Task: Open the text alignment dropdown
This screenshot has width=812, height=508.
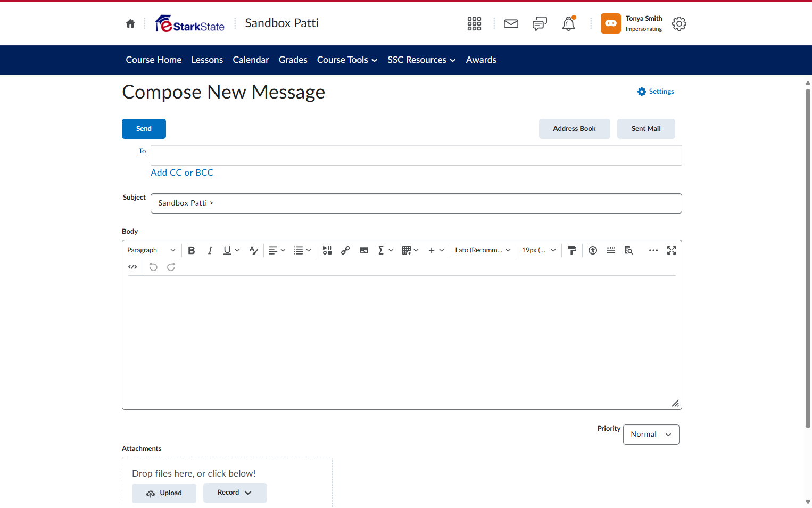Action: 277,250
